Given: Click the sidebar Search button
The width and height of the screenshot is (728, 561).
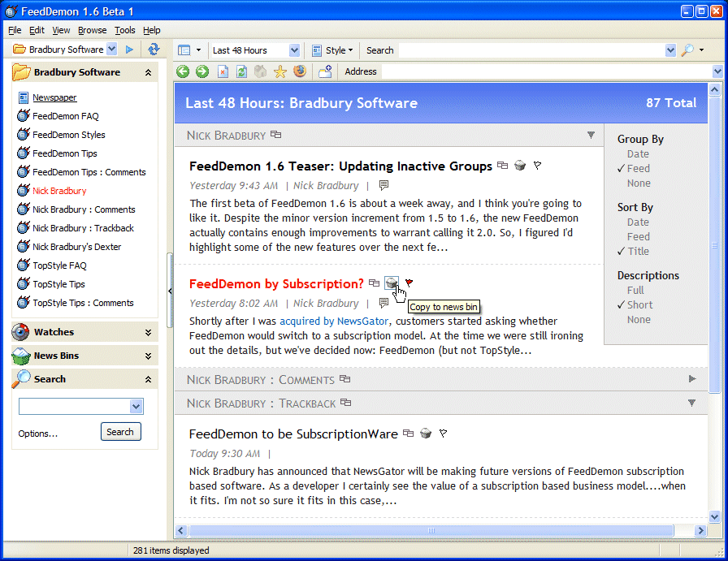Looking at the screenshot, I should coord(121,432).
